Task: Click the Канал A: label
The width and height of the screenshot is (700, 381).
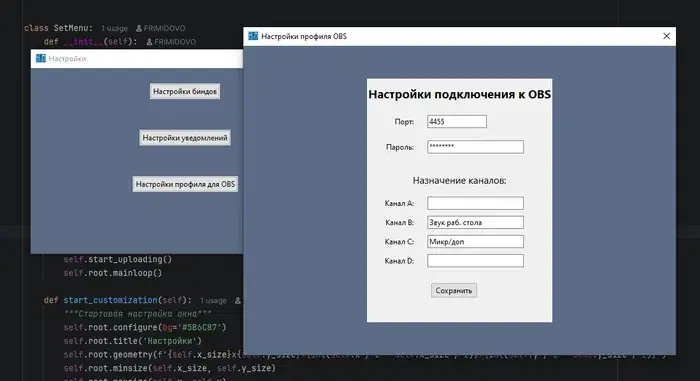Action: 399,203
